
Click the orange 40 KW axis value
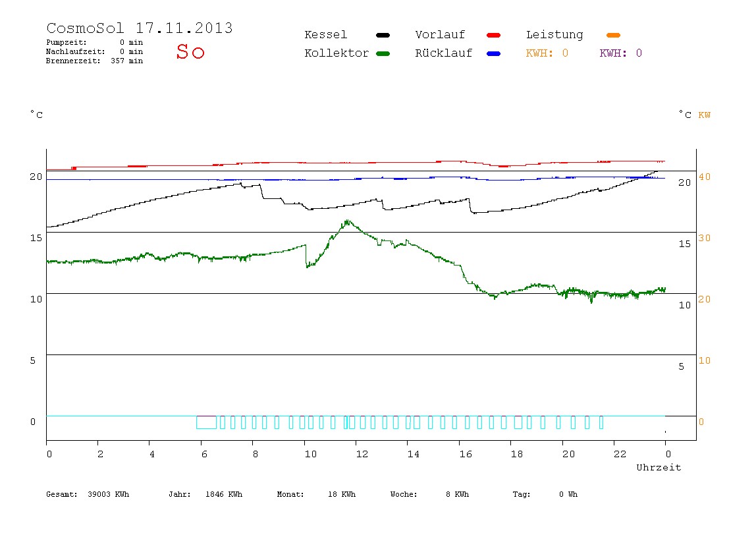click(x=705, y=177)
